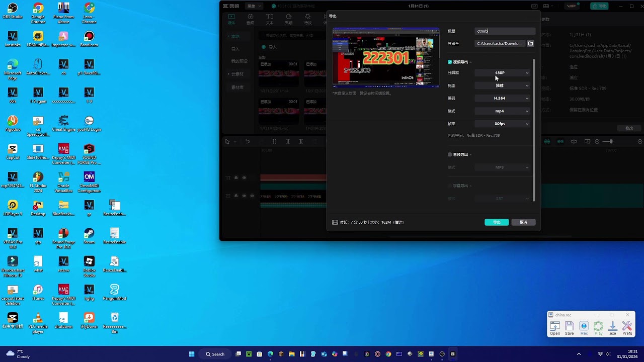This screenshot has width=644, height=362.
Task: Click the Windows Start button
Action: [x=192, y=354]
